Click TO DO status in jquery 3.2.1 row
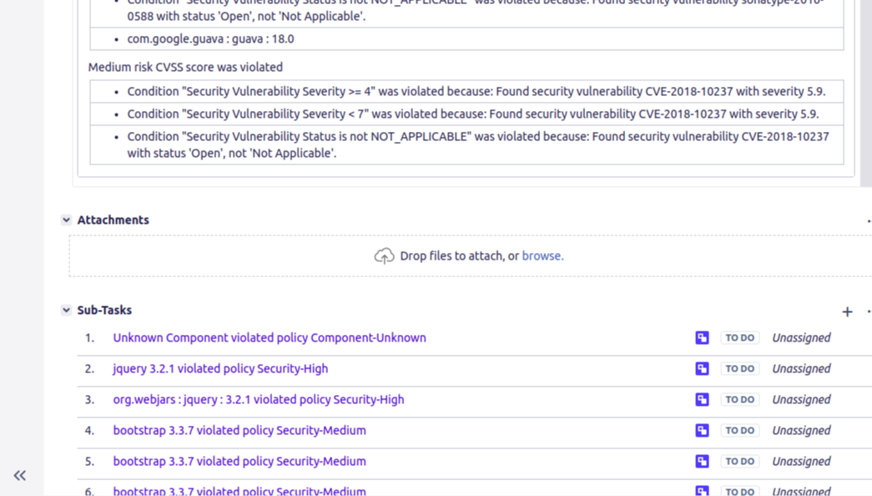Viewport: 872px width, 496px height. click(x=740, y=369)
